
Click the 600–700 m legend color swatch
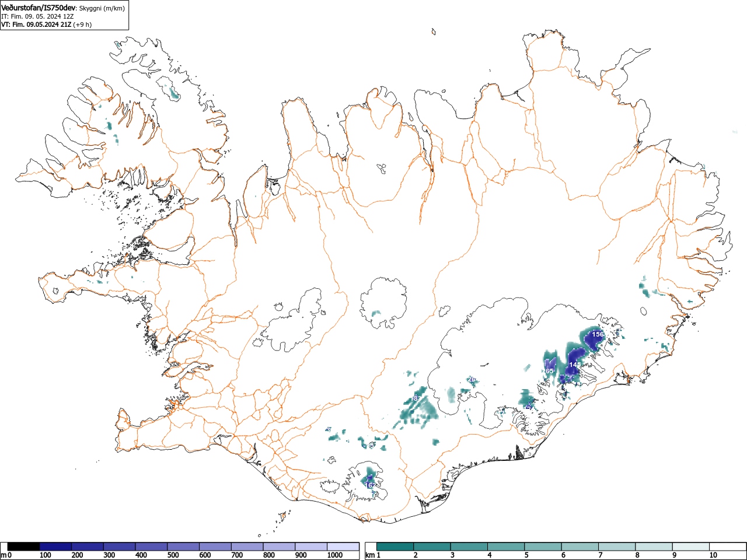[215, 547]
